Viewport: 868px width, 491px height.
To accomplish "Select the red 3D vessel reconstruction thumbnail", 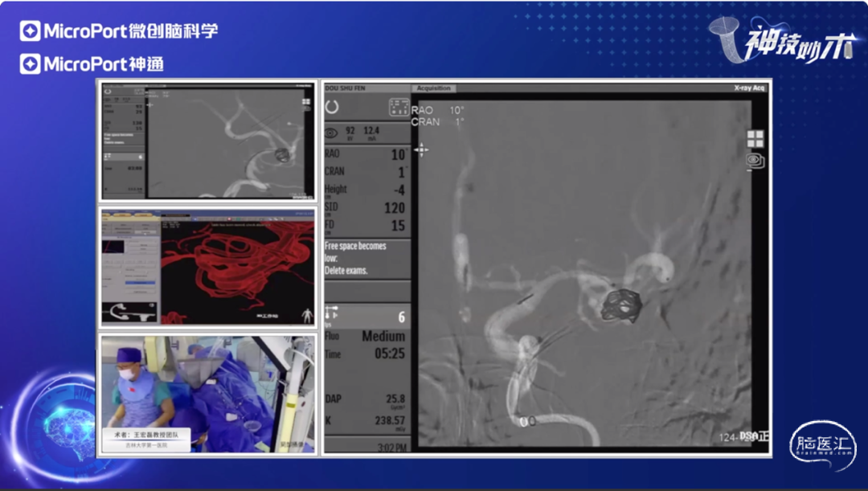I will tap(207, 268).
